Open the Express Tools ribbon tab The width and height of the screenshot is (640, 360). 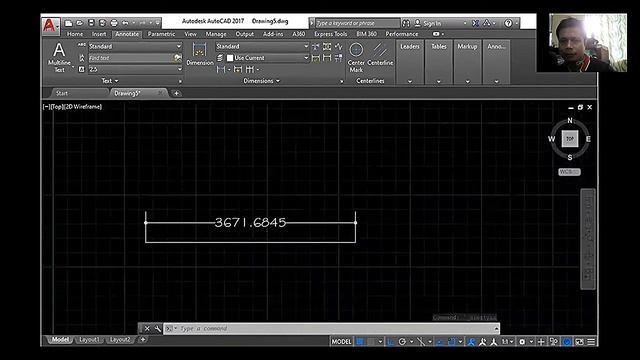[331, 34]
